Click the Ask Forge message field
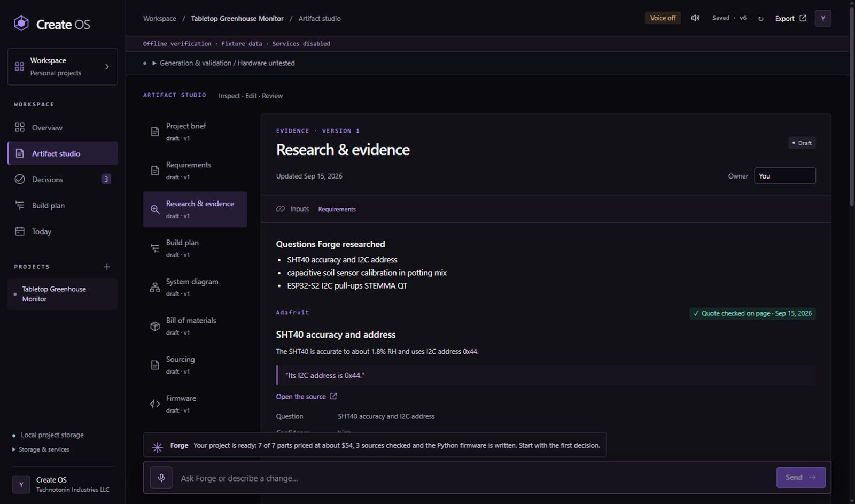 tap(476, 478)
